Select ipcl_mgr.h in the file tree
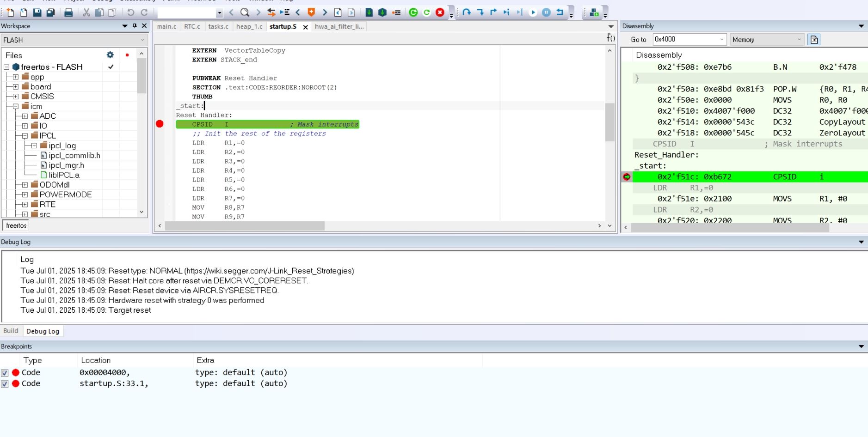 [66, 165]
